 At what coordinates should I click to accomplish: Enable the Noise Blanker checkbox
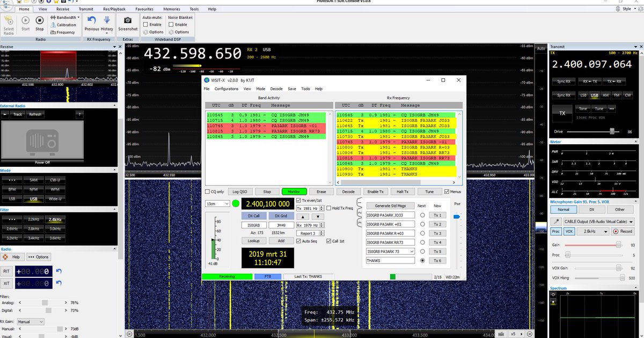(171, 25)
